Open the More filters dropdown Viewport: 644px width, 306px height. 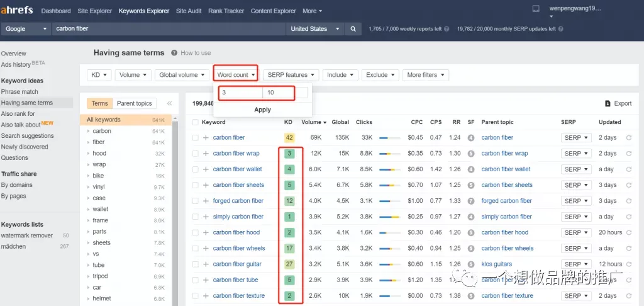coord(426,75)
